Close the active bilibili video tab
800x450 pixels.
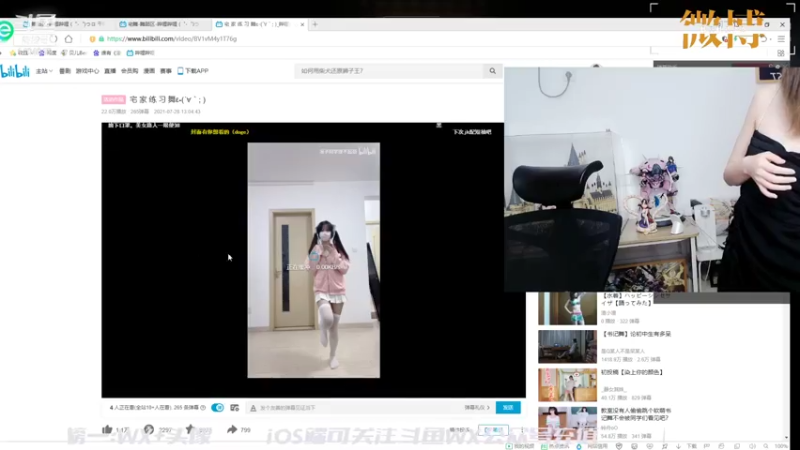302,24
